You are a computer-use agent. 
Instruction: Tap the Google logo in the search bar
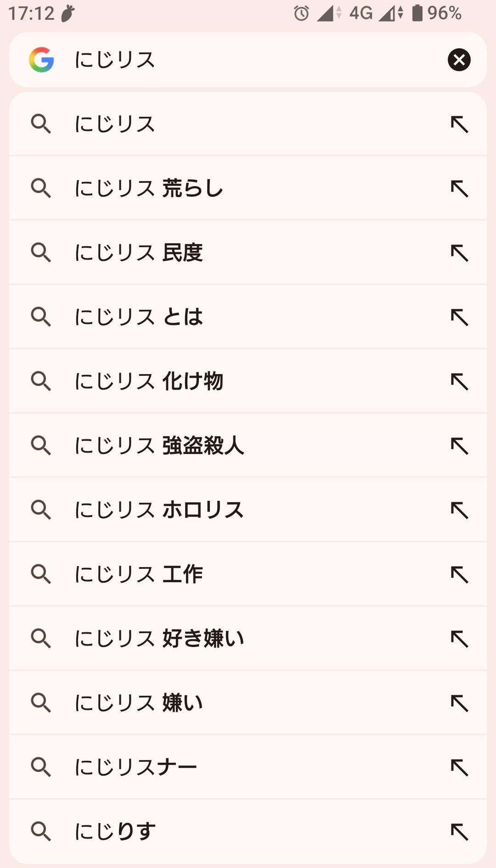click(x=42, y=60)
